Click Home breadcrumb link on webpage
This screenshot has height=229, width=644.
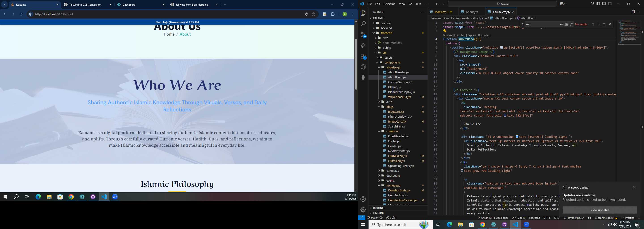click(x=169, y=34)
